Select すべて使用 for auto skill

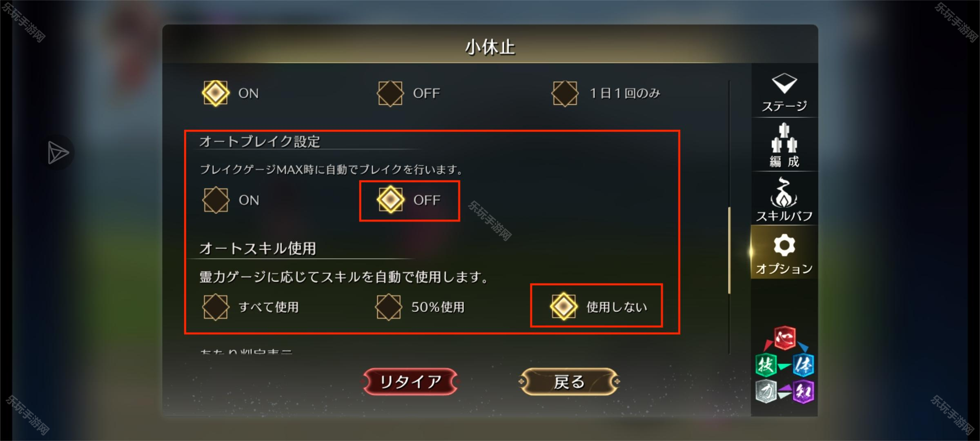(x=251, y=307)
